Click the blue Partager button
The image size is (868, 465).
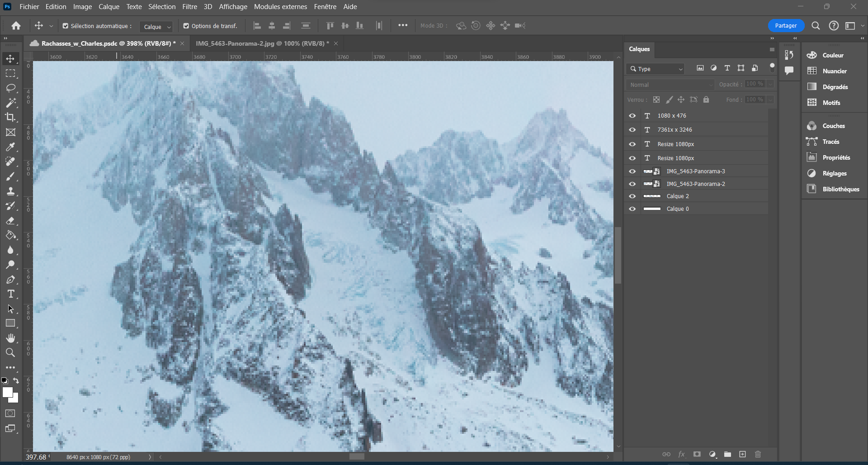tap(786, 26)
